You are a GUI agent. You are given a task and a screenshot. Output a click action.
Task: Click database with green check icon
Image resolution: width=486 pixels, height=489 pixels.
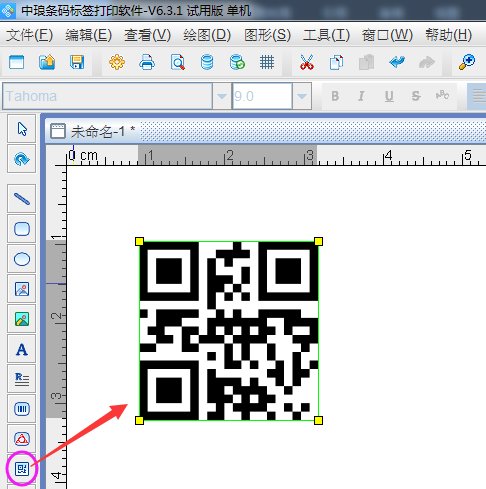tap(237, 62)
